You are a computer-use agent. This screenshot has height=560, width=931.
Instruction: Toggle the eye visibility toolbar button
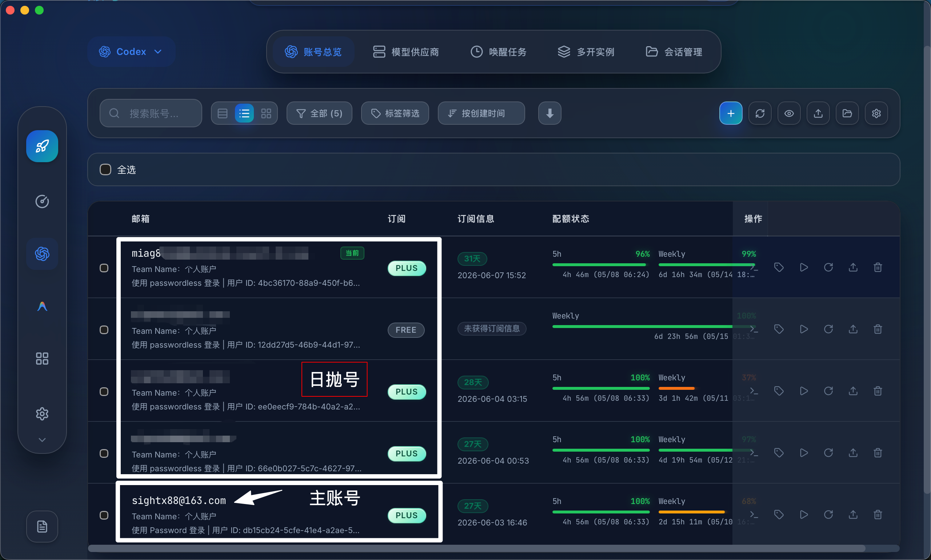789,113
